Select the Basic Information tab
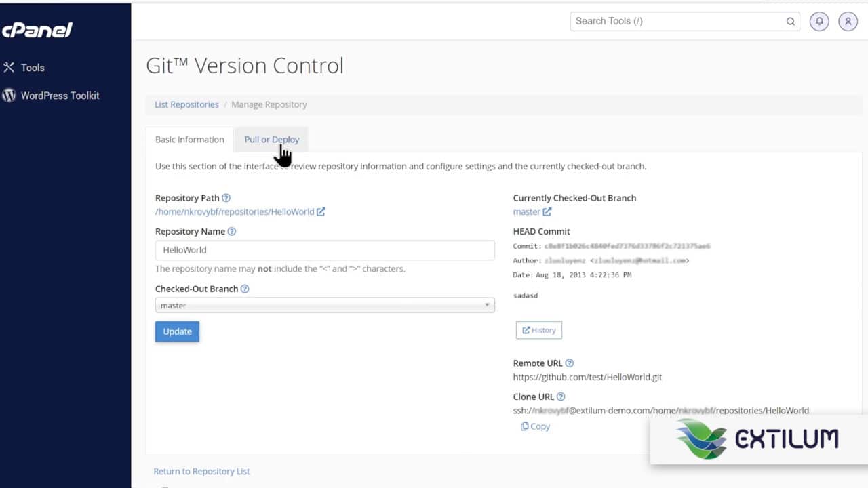This screenshot has height=488, width=868. [189, 139]
